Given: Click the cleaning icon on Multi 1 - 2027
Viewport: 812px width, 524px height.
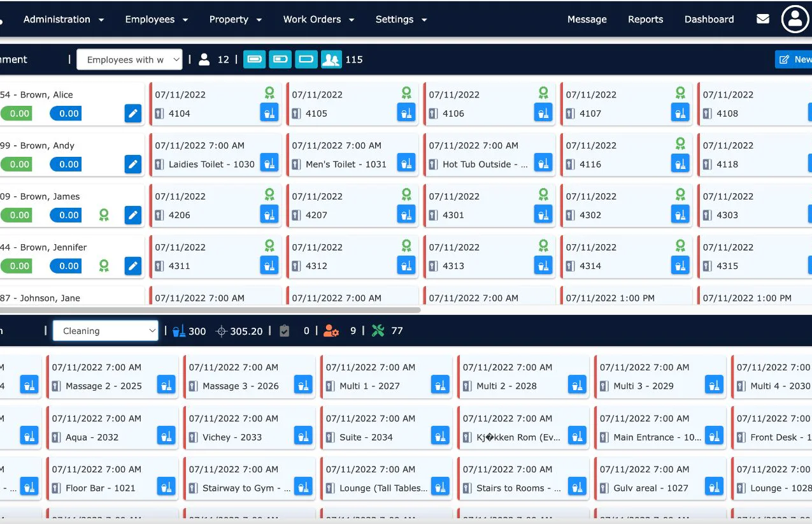Looking at the screenshot, I should (440, 386).
